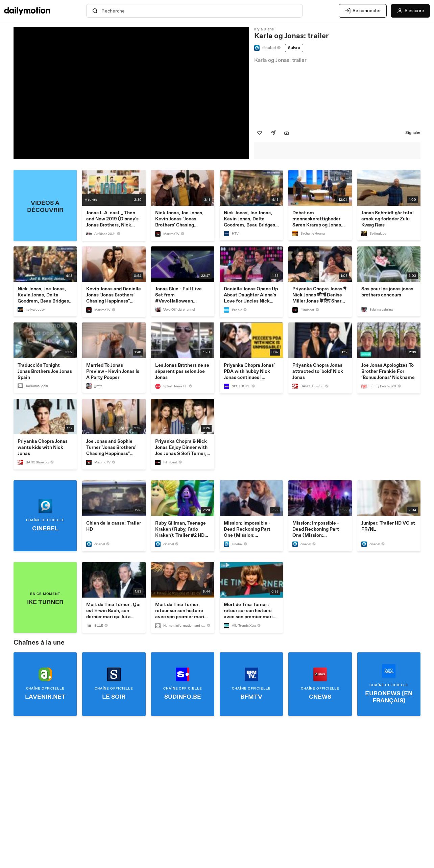The height and width of the screenshot is (868, 434).
Task: Open Euronews en français channel tile
Action: [x=389, y=684]
